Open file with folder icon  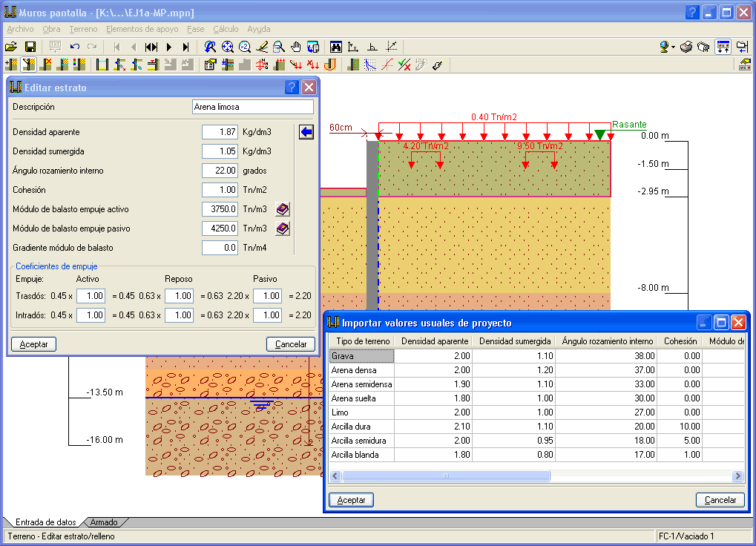point(11,47)
